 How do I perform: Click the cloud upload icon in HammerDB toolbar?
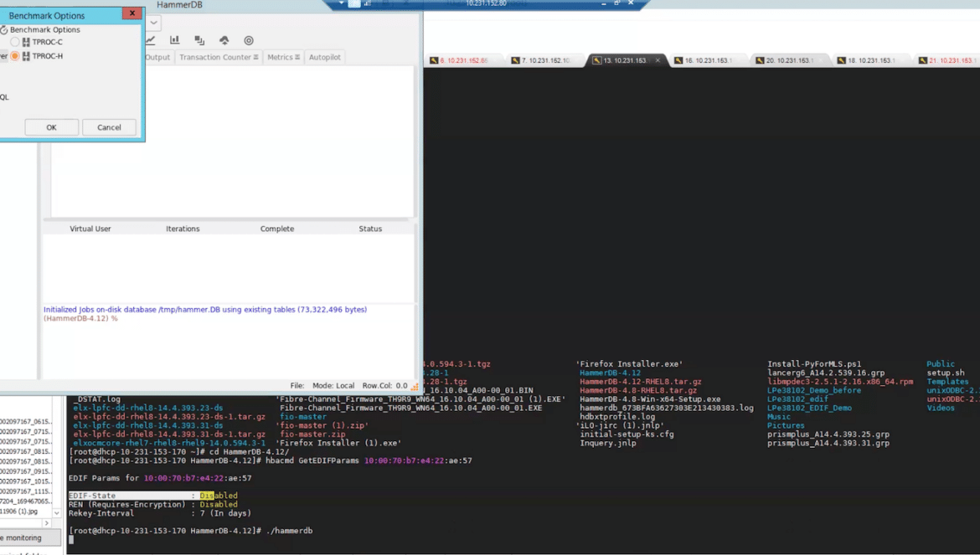coord(224,40)
